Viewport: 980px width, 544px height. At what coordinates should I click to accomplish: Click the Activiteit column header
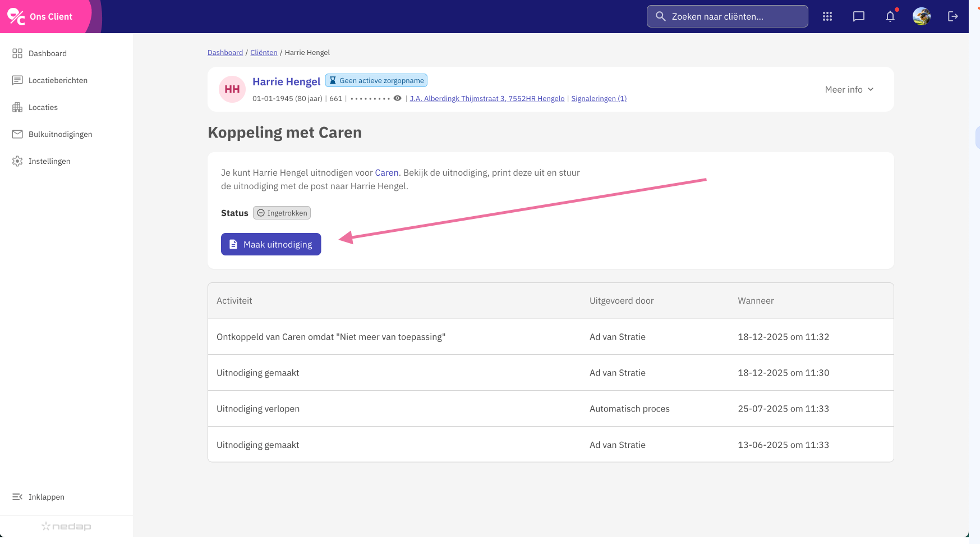(234, 301)
